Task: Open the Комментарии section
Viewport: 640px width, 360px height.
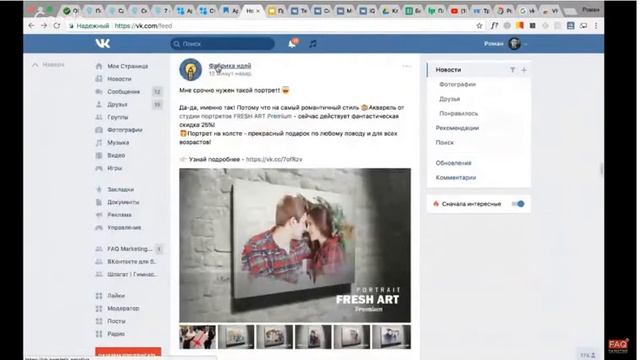Action: coord(456,178)
